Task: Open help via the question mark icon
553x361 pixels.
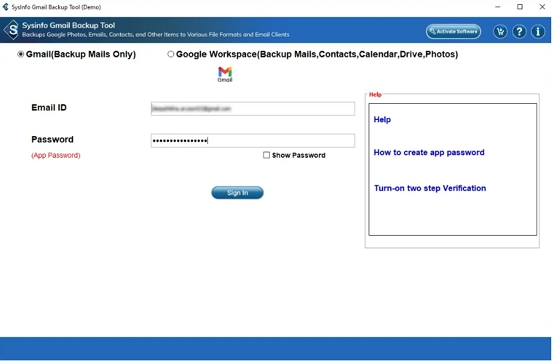Action: point(519,32)
